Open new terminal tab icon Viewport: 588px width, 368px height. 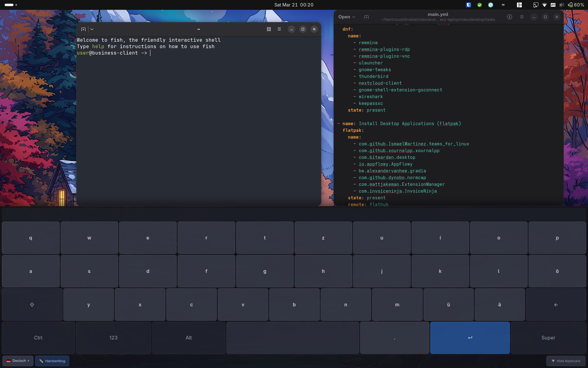(x=83, y=29)
